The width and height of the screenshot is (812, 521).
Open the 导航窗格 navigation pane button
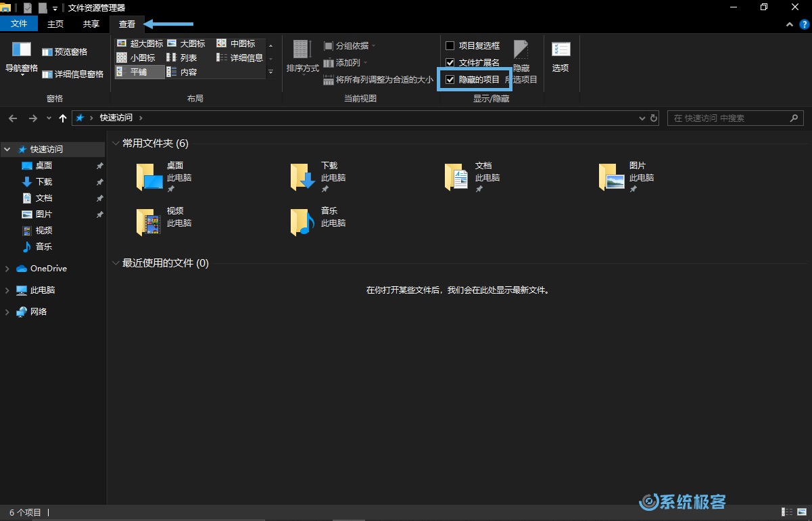(22, 58)
